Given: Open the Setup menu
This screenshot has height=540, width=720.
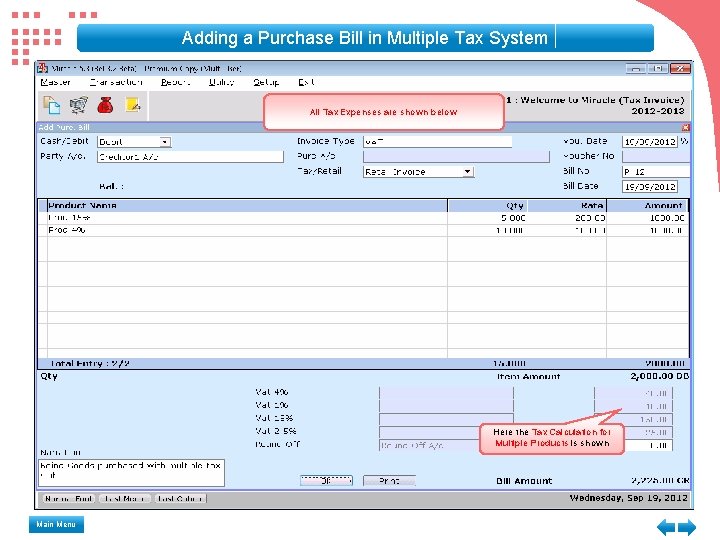Looking at the screenshot, I should [x=266, y=82].
